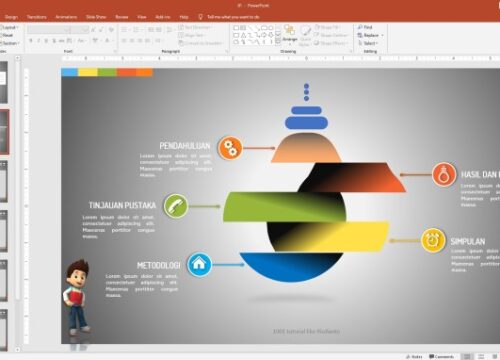Screen dimensions: 500x360
Task: Open the Text Direction dropdown
Action: 195,27
